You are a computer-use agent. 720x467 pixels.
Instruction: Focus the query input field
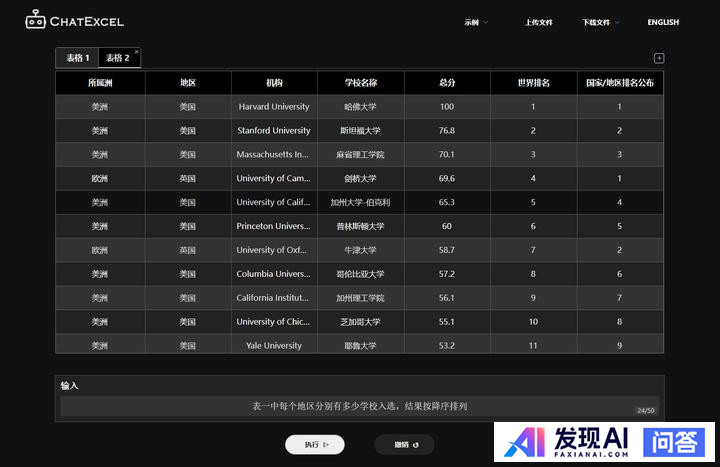tap(360, 406)
